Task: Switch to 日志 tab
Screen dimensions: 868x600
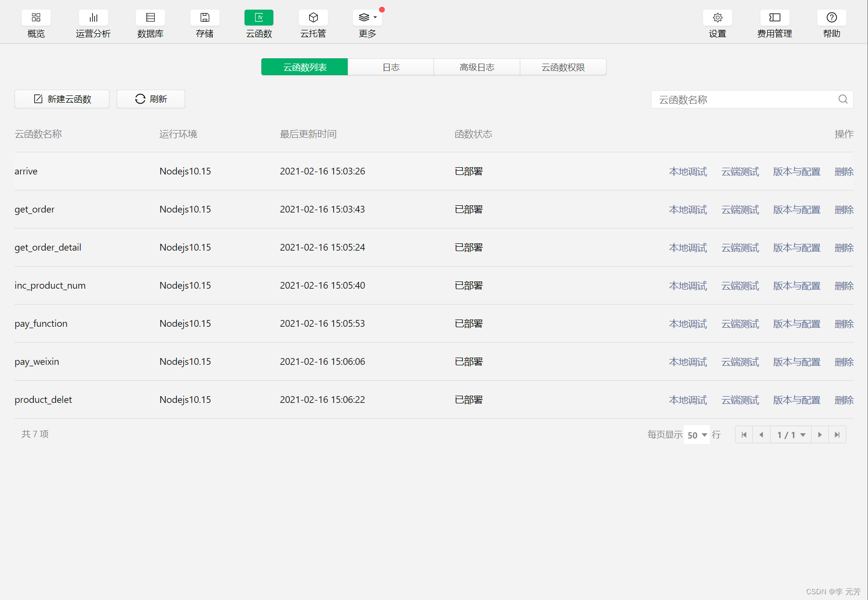Action: pyautogui.click(x=391, y=67)
